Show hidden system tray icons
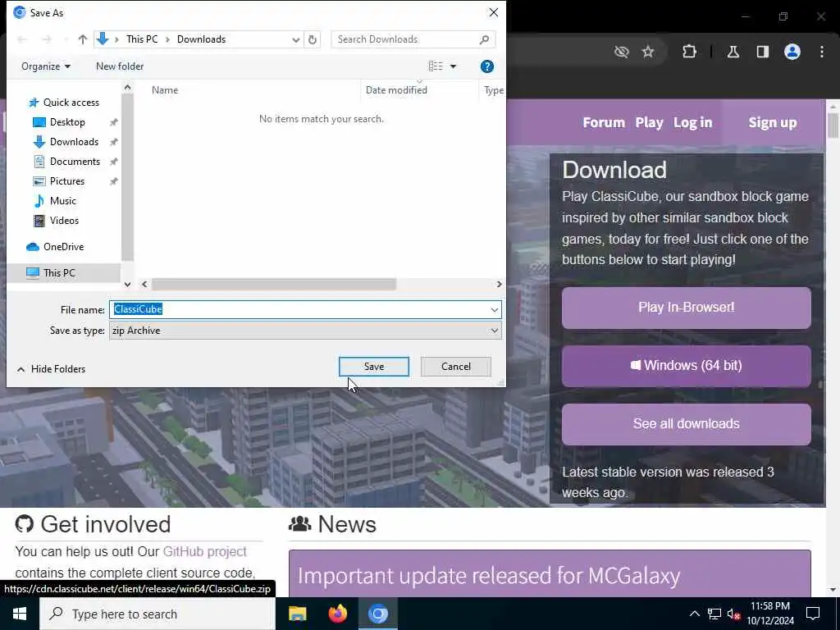Screen dimensions: 840x630 click(694, 614)
